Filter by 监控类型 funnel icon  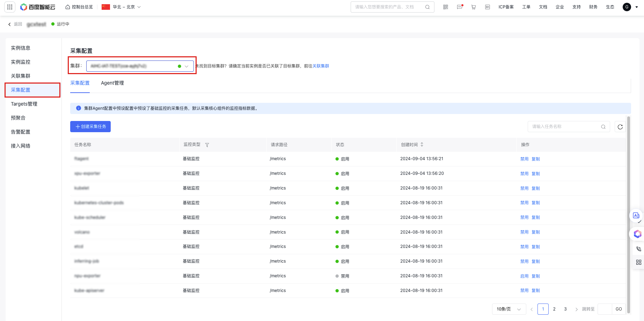point(207,145)
